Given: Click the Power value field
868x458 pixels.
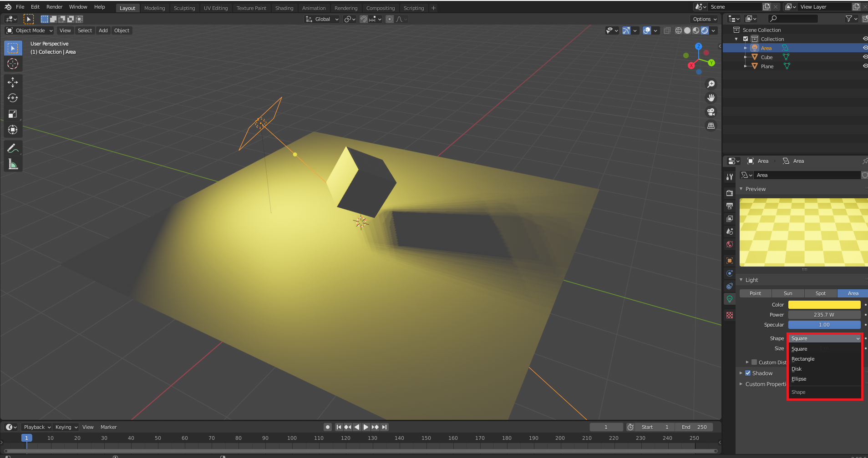Looking at the screenshot, I should (824, 315).
